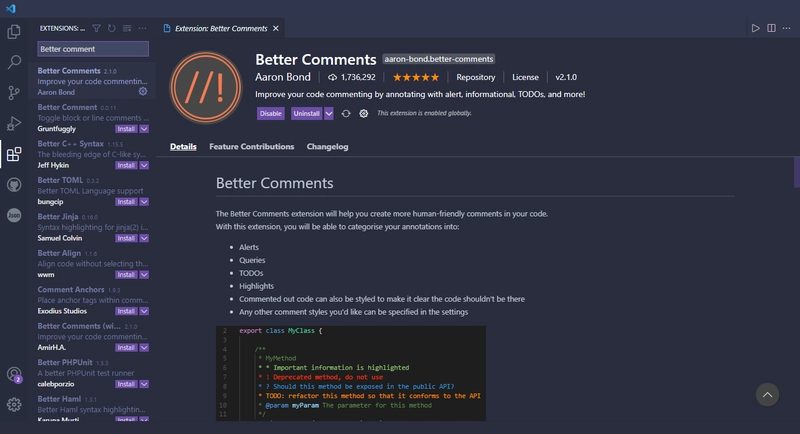Image resolution: width=800 pixels, height=434 pixels.
Task: Install Better Comment by Gruntfuggly
Action: 126,129
